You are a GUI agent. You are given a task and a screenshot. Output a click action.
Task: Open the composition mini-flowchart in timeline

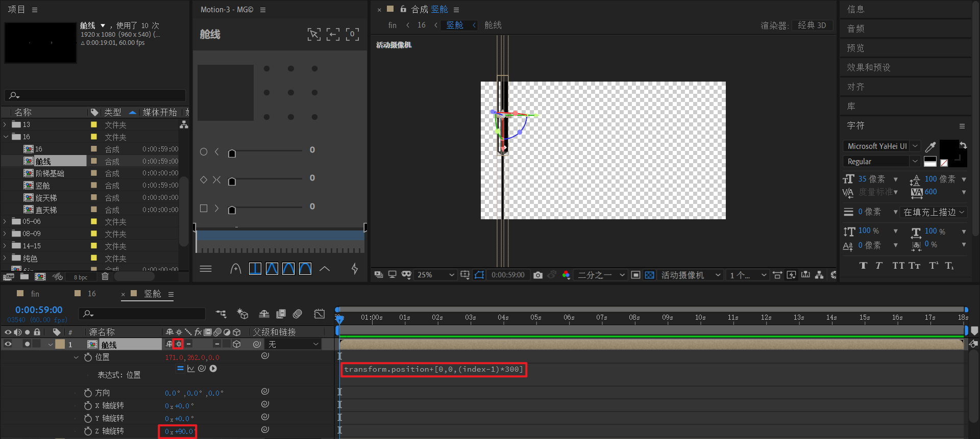tap(221, 314)
